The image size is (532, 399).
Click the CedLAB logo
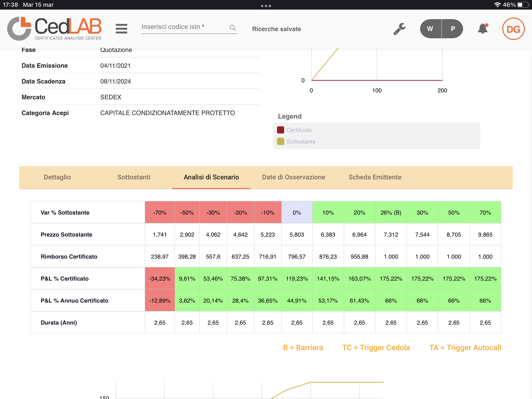[x=54, y=29]
